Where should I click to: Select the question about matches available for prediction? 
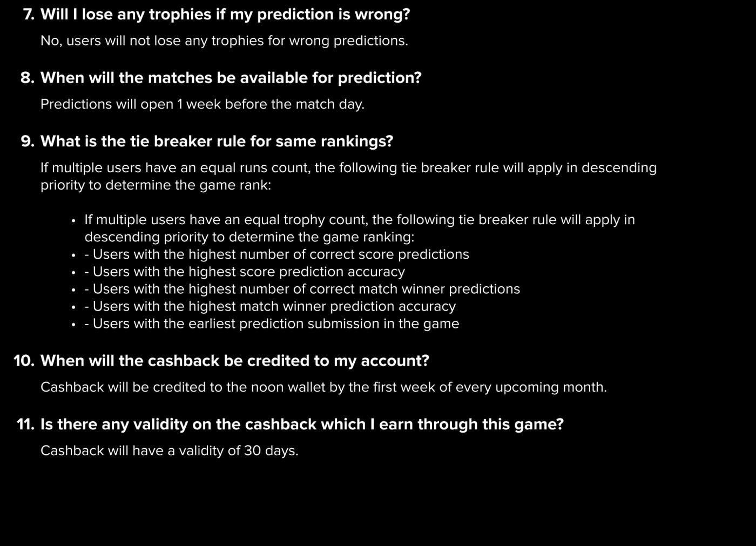231,78
